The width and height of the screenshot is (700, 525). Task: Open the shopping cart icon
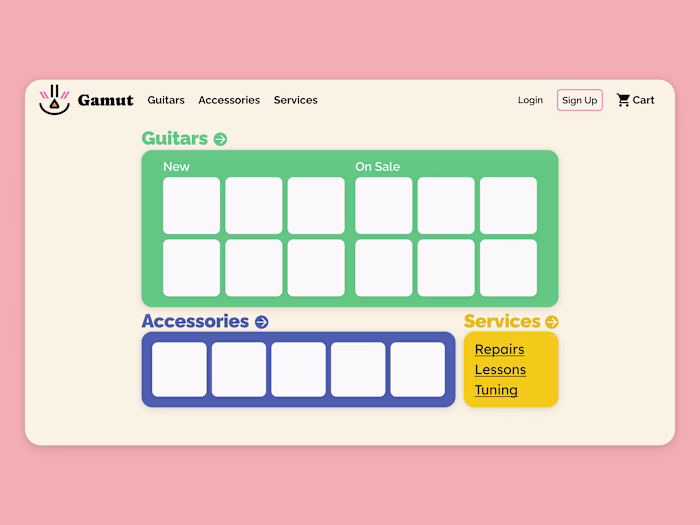[x=623, y=100]
